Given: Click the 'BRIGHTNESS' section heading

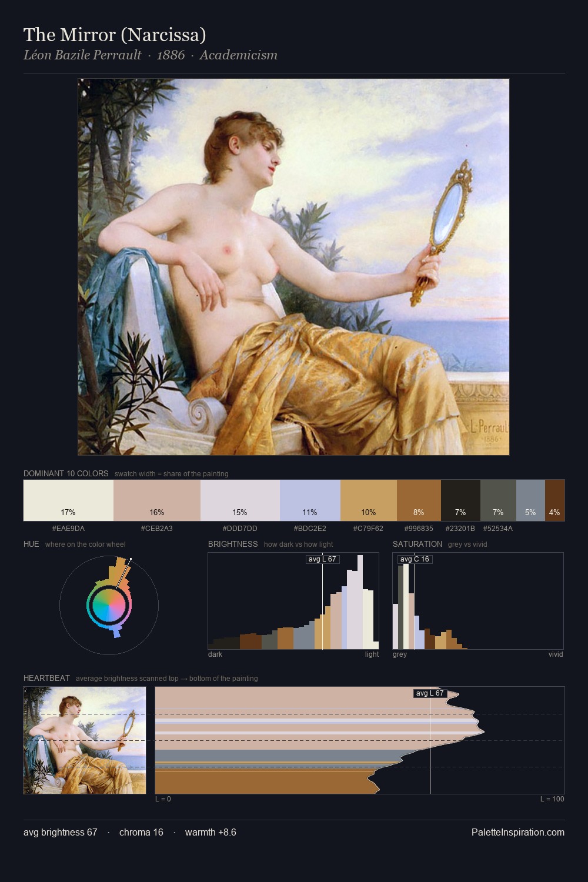Looking at the screenshot, I should pos(233,544).
